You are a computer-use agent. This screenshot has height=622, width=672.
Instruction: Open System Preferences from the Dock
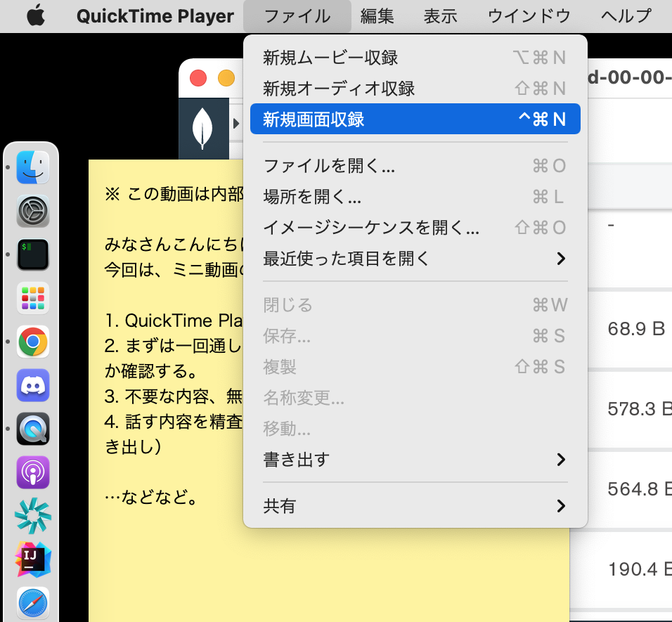(x=33, y=211)
